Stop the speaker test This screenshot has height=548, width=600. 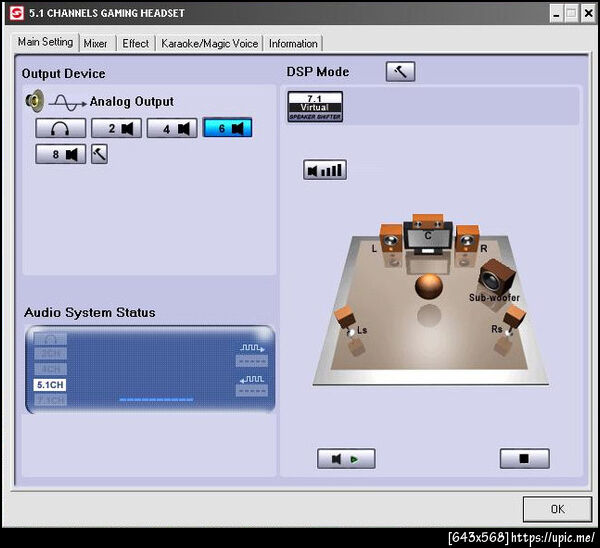pos(525,459)
